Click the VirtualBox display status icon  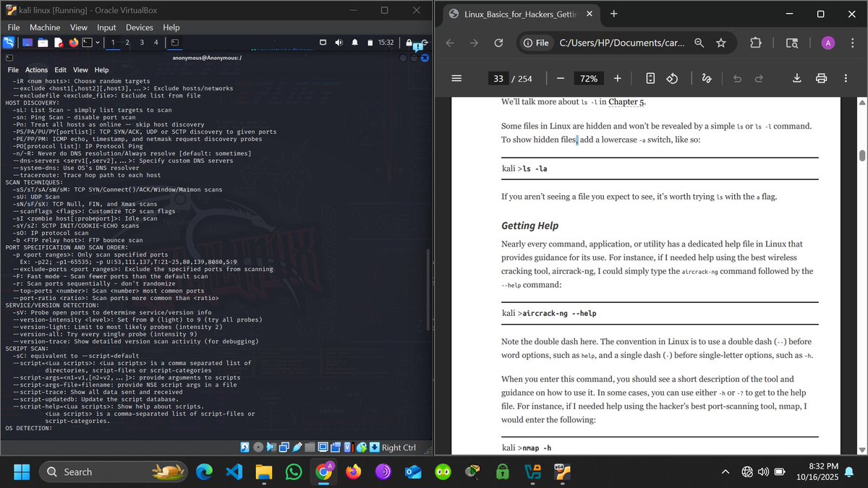(322, 448)
